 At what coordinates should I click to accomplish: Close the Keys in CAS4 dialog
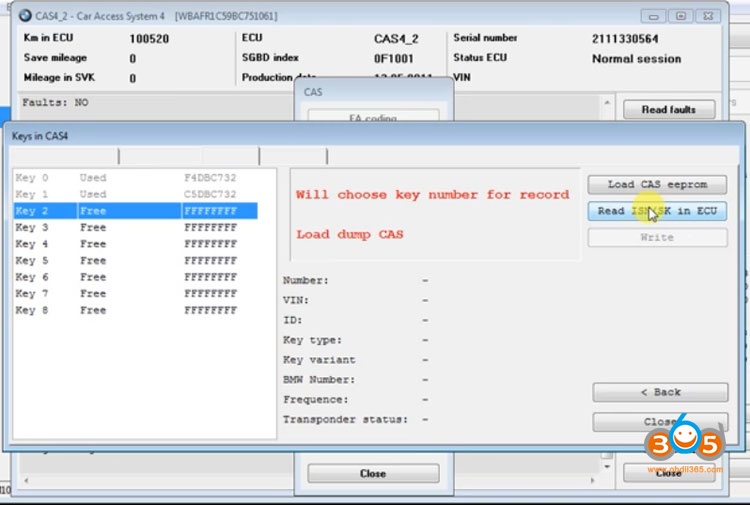(x=660, y=422)
